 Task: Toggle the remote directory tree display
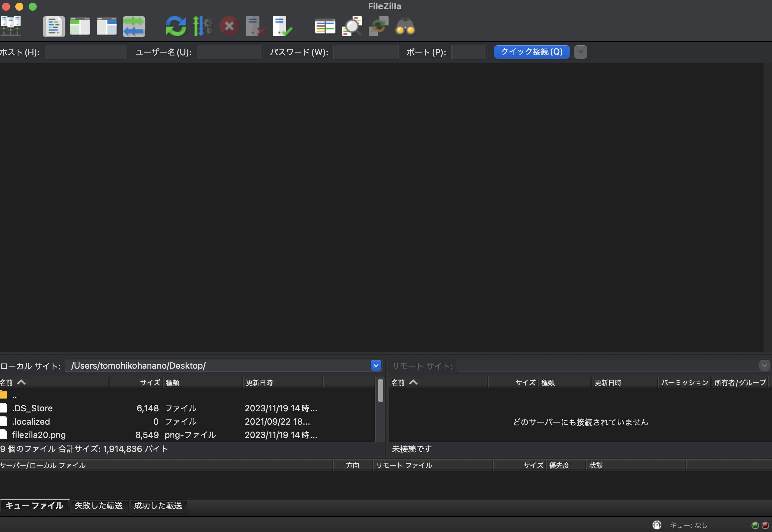[107, 26]
